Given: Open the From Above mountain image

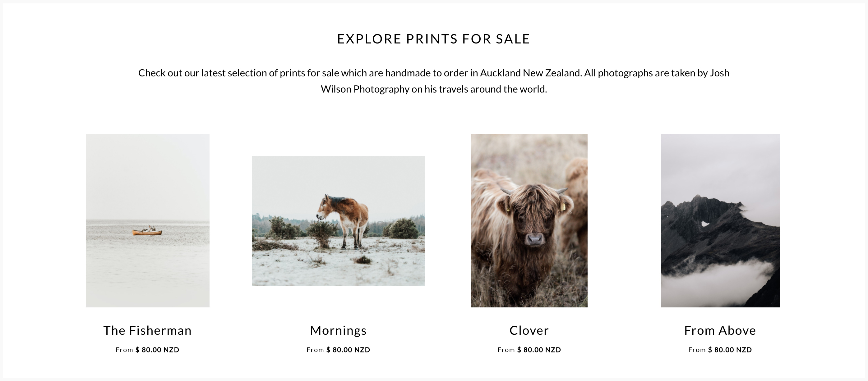Looking at the screenshot, I should pos(720,220).
